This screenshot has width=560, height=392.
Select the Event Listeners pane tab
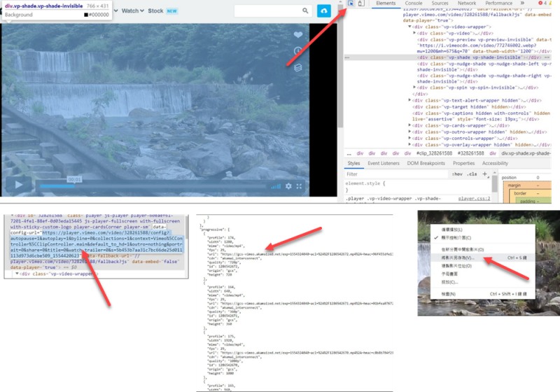(384, 163)
